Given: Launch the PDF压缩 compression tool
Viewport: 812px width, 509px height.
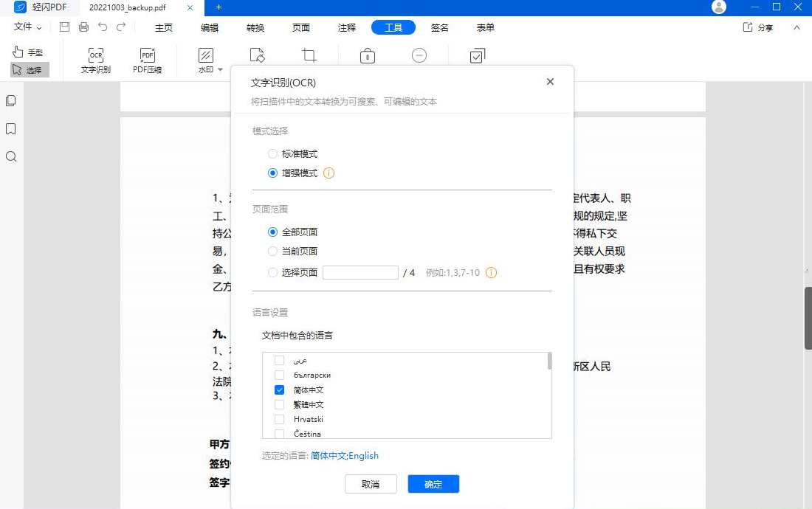Looking at the screenshot, I should (x=148, y=59).
